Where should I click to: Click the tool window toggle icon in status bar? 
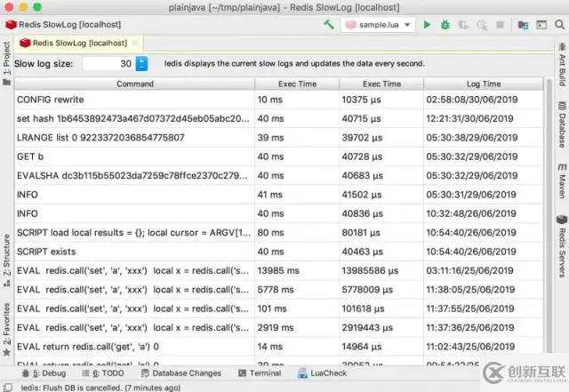point(8,388)
